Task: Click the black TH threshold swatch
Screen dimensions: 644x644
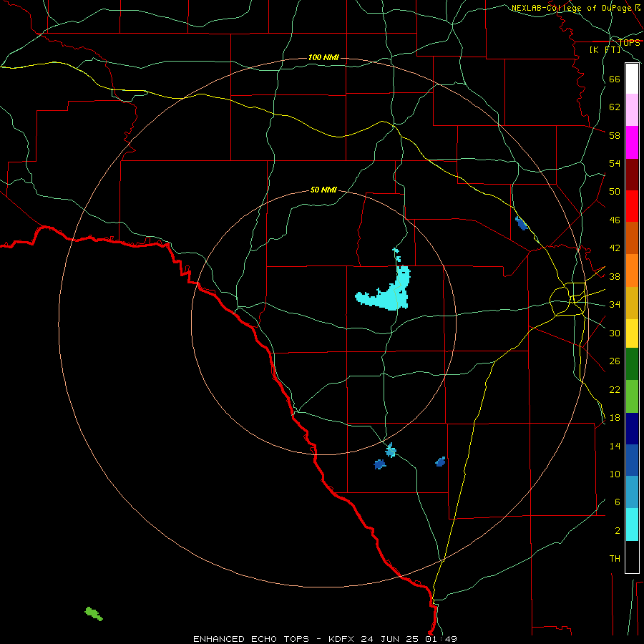Action: coord(632,557)
